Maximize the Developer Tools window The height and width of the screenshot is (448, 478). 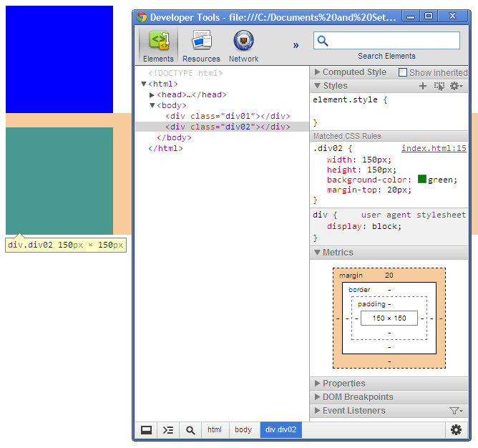pyautogui.click(x=429, y=16)
